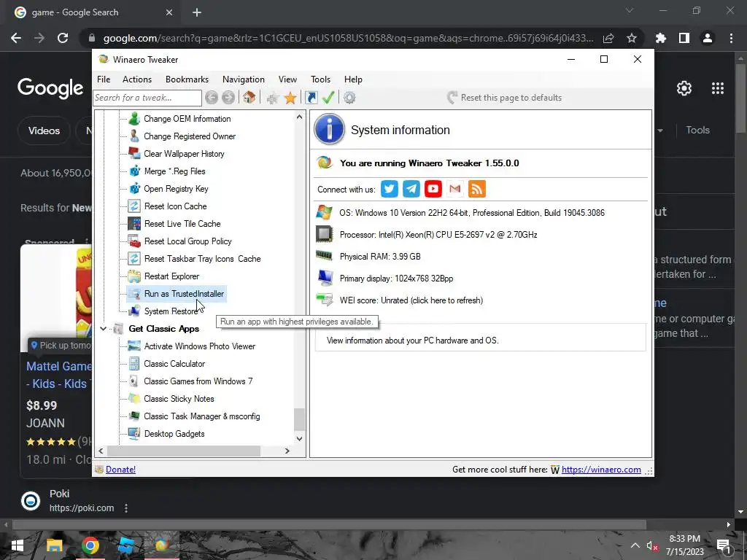This screenshot has height=560, width=747.
Task: Open the Bookmarks menu
Action: pyautogui.click(x=187, y=79)
